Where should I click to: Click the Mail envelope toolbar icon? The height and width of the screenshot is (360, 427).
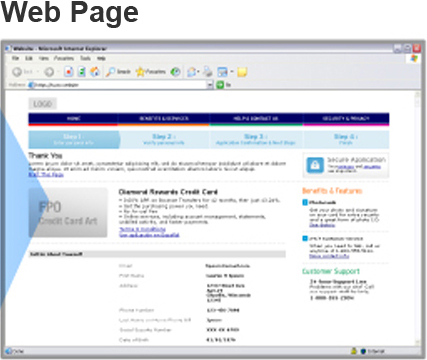(191, 72)
